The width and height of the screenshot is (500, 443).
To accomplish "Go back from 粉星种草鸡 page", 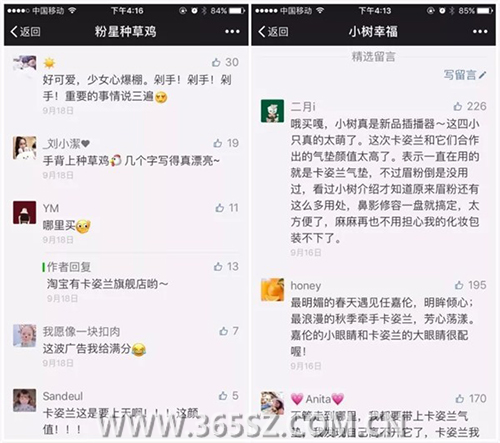I will coord(25,32).
